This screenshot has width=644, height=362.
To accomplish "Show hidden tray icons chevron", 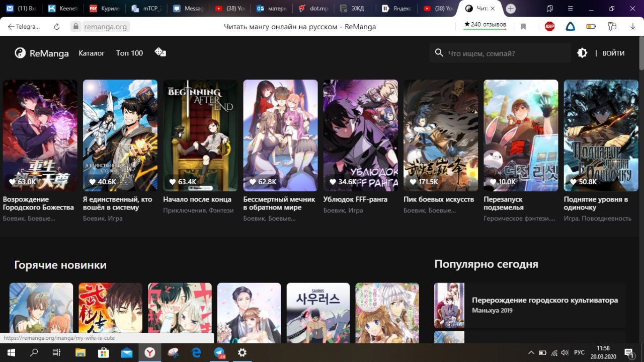I will pos(531,352).
